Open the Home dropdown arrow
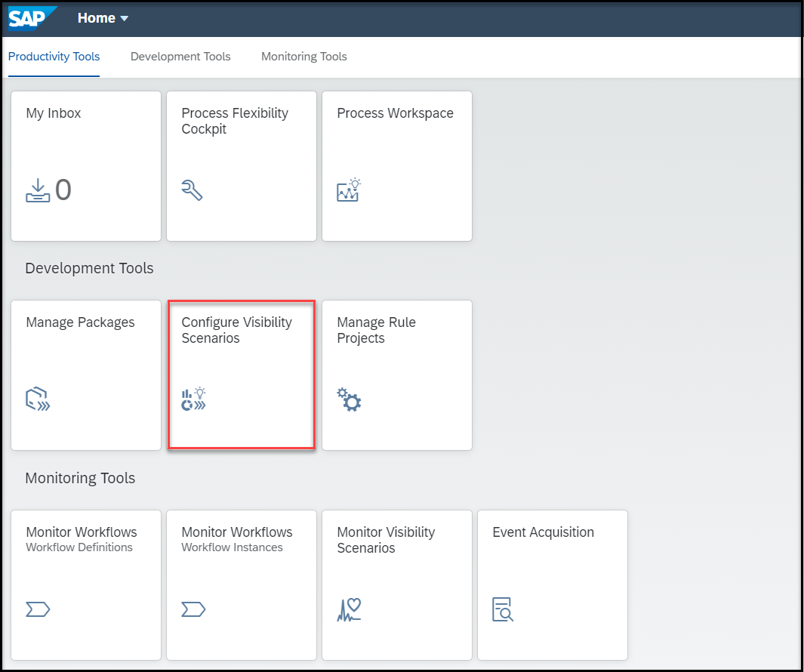The width and height of the screenshot is (804, 672). tap(124, 18)
